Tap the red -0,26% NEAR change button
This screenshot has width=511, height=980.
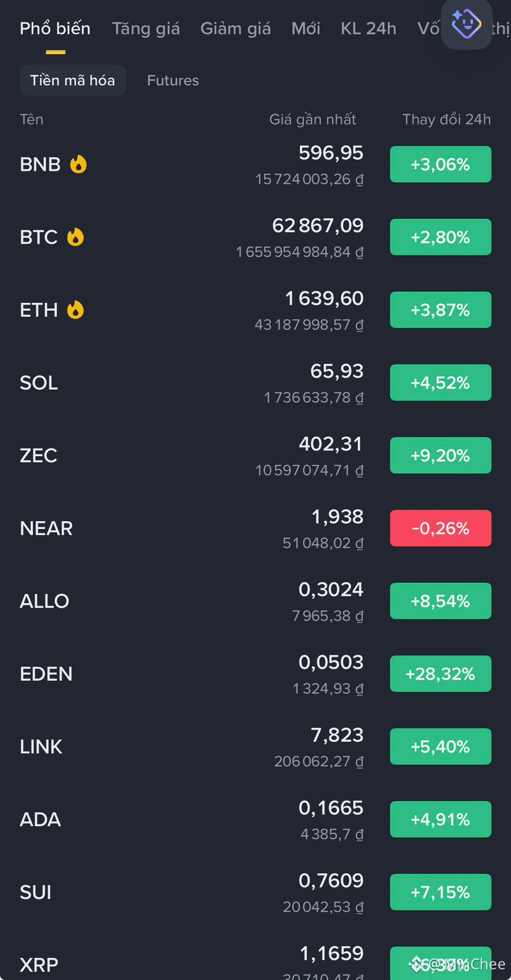(x=441, y=528)
